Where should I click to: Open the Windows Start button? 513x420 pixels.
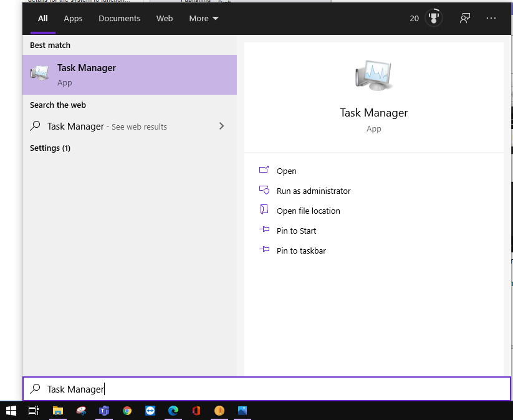pos(11,411)
